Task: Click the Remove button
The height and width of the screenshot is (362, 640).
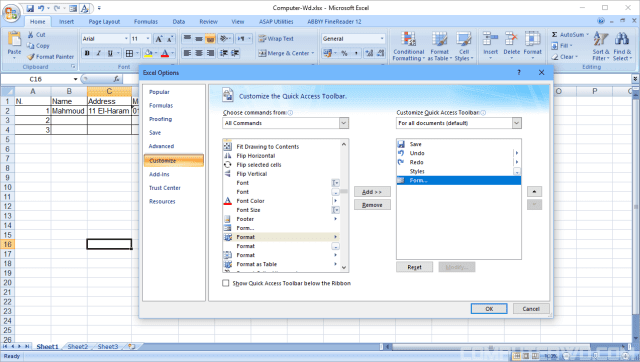Action: click(372, 205)
